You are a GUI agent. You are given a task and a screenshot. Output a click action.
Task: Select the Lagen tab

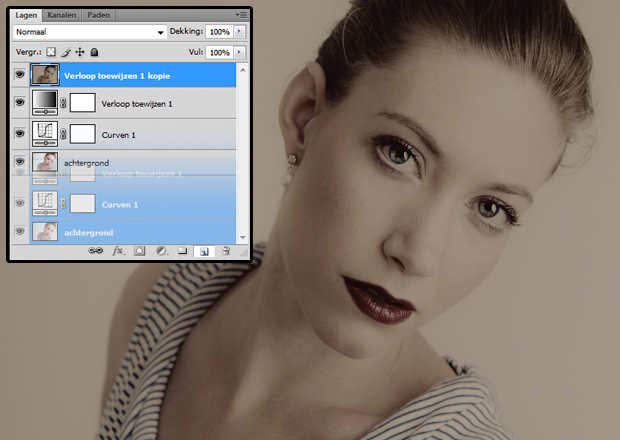pyautogui.click(x=26, y=15)
